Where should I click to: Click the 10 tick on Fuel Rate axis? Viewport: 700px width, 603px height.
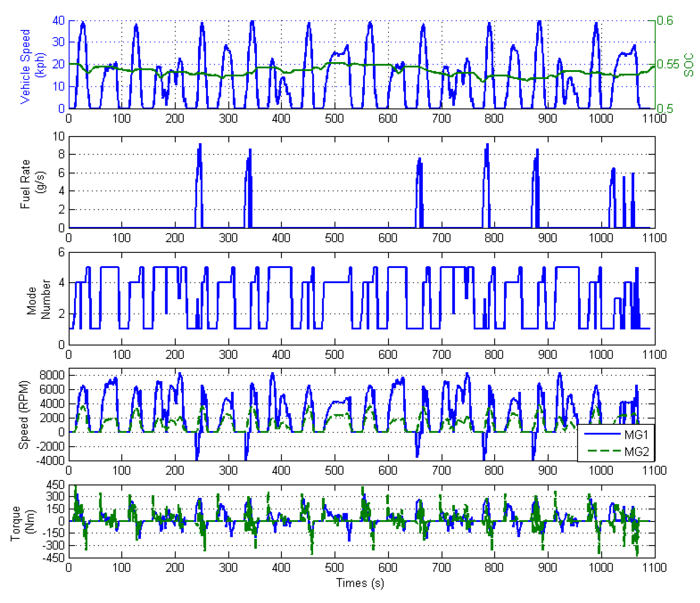click(59, 136)
